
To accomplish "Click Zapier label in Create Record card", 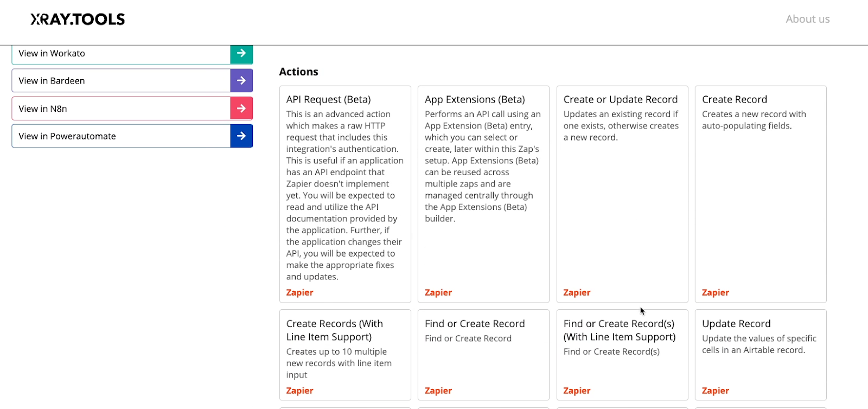I will coord(715,292).
